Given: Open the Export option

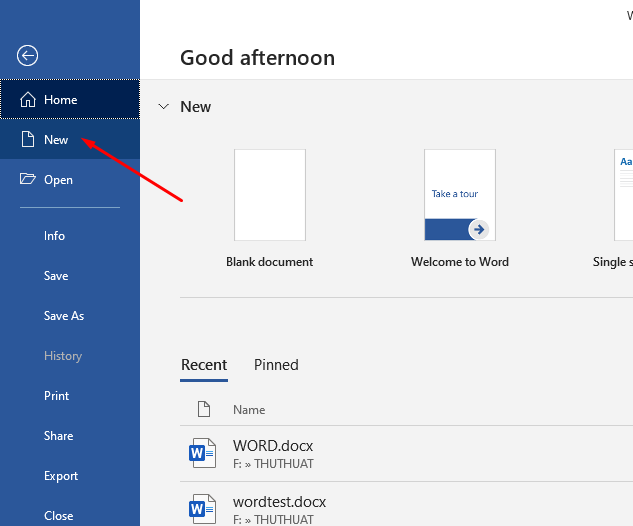Looking at the screenshot, I should point(70,475).
